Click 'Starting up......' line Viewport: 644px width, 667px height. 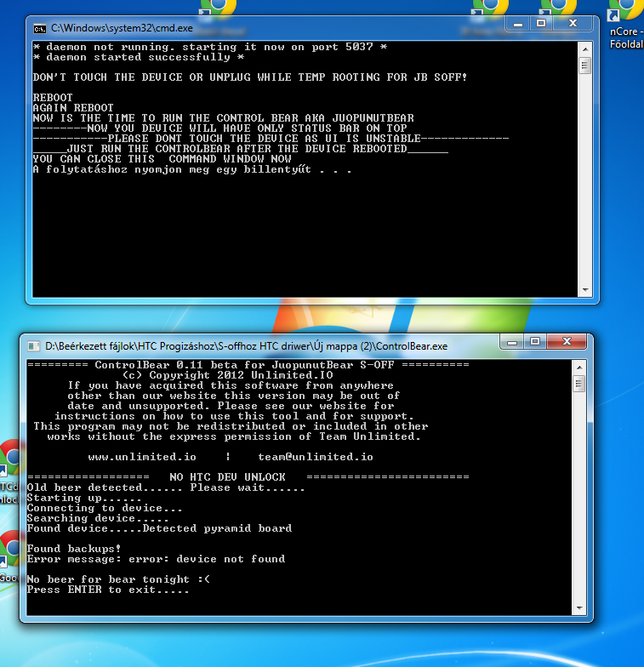click(x=84, y=498)
